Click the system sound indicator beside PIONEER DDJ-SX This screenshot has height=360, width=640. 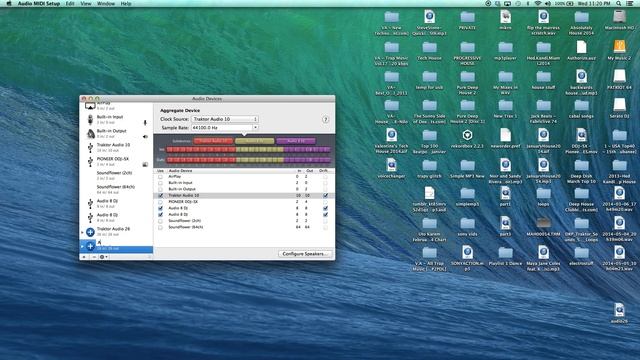click(x=145, y=164)
